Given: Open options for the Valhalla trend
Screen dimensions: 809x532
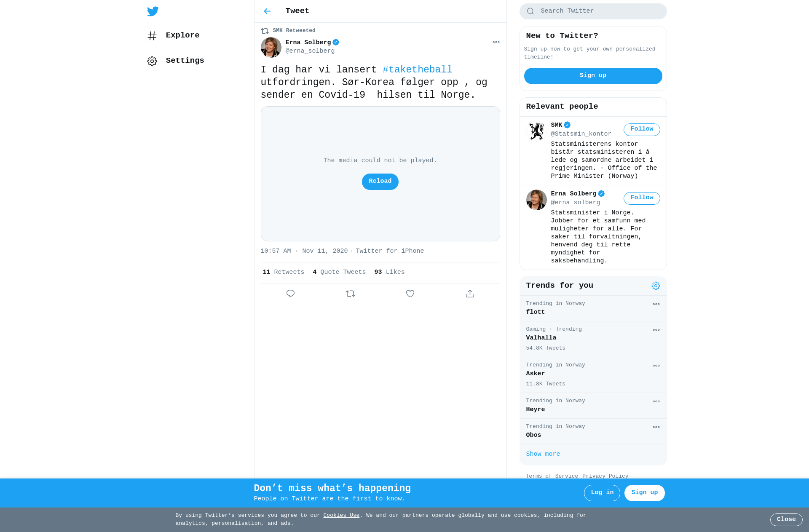Looking at the screenshot, I should click(x=656, y=330).
